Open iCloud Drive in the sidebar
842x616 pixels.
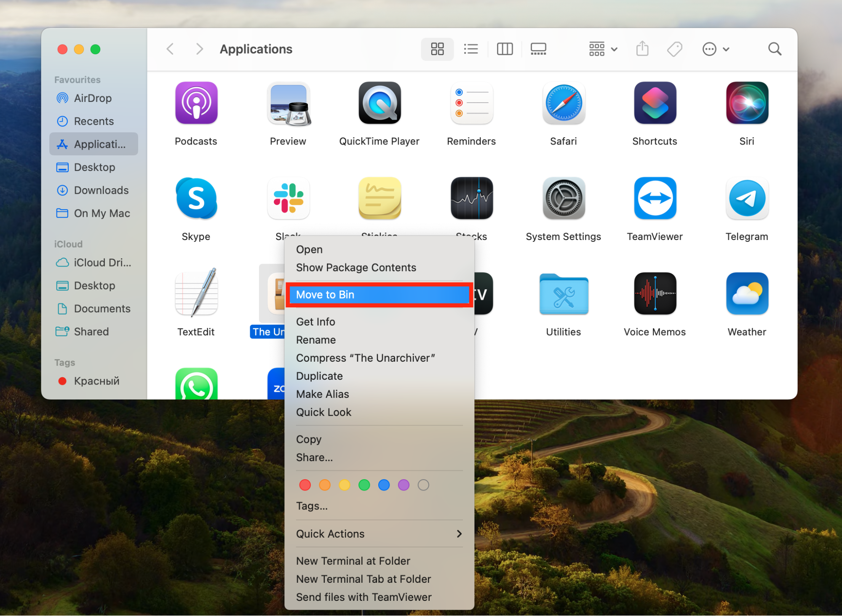pos(94,263)
